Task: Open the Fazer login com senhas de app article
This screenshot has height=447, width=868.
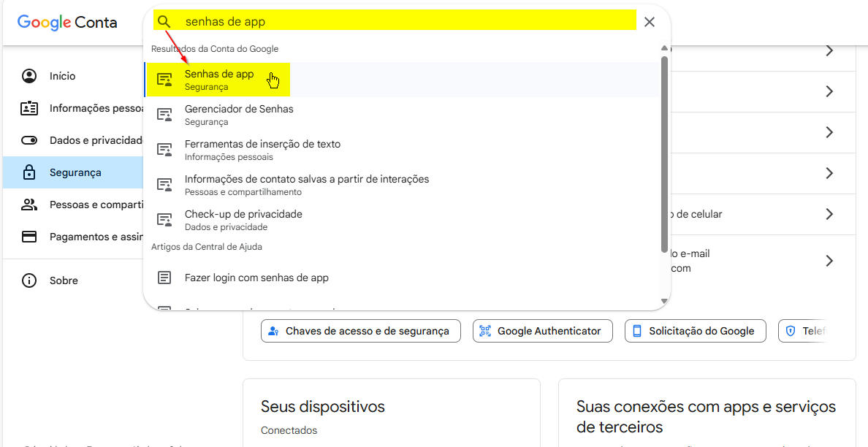Action: pyautogui.click(x=402, y=277)
